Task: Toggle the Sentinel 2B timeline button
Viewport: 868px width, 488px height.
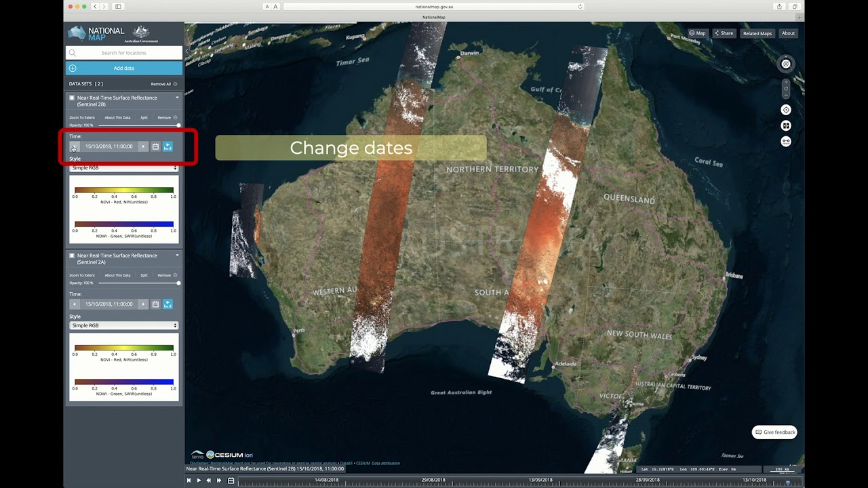Action: tap(167, 146)
